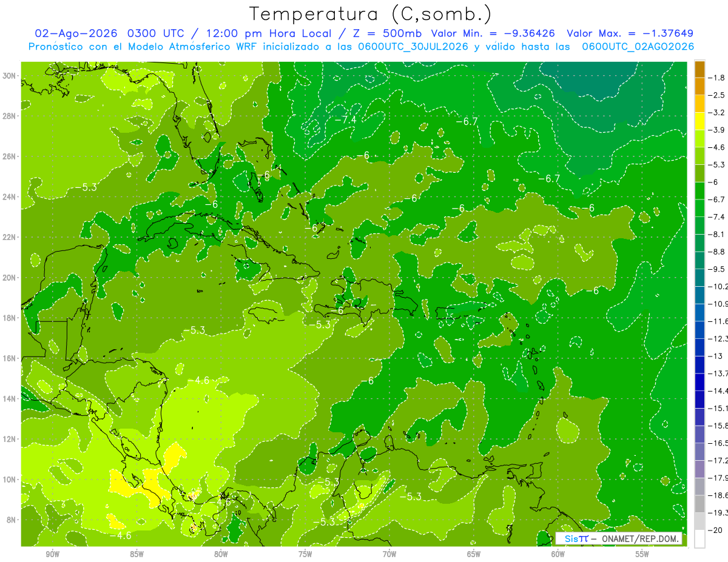Click the 60W longitude axis label

[558, 554]
